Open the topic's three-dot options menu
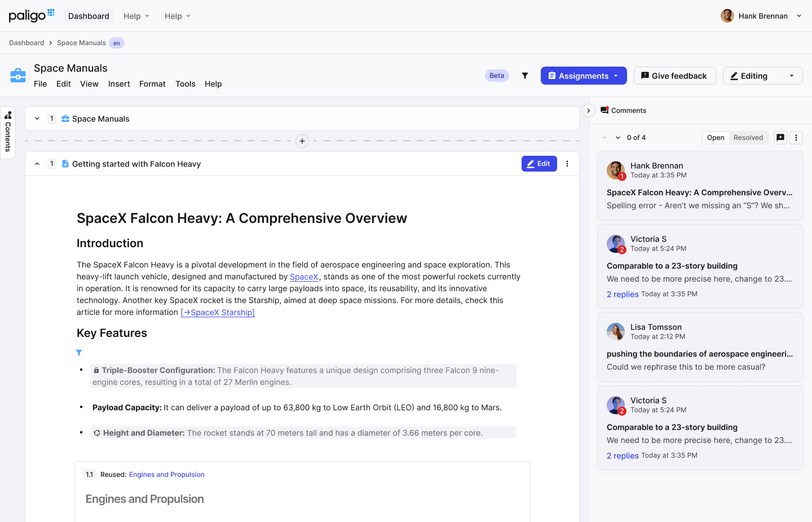The image size is (812, 522). 567,164
